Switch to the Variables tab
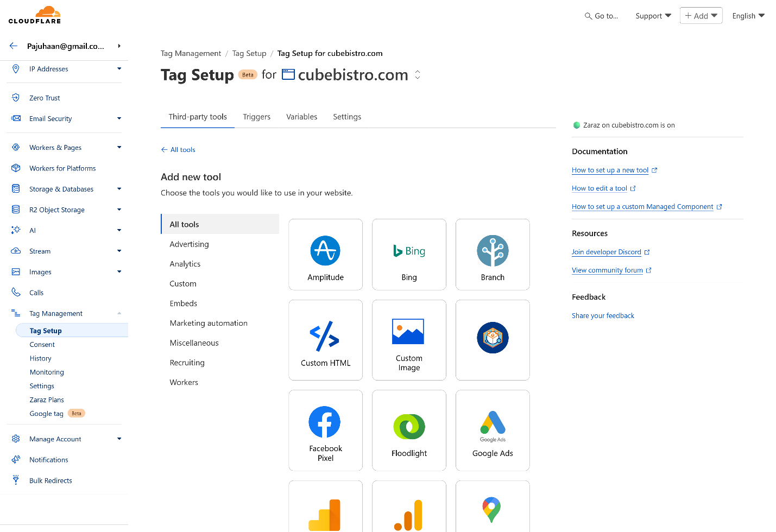The height and width of the screenshot is (532, 776). pyautogui.click(x=302, y=117)
